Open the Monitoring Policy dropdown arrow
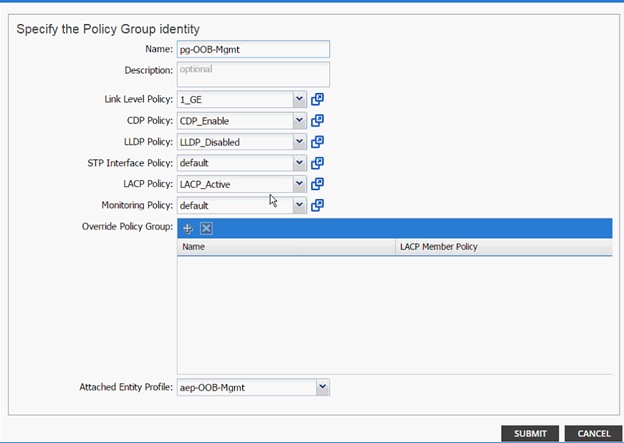This screenshot has width=624, height=443. [299, 205]
